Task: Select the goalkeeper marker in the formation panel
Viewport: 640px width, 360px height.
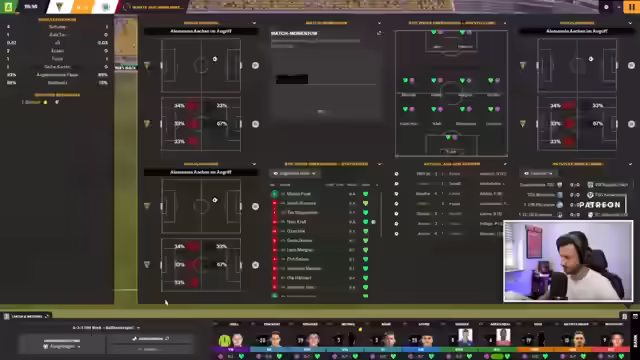Action: pos(451,138)
